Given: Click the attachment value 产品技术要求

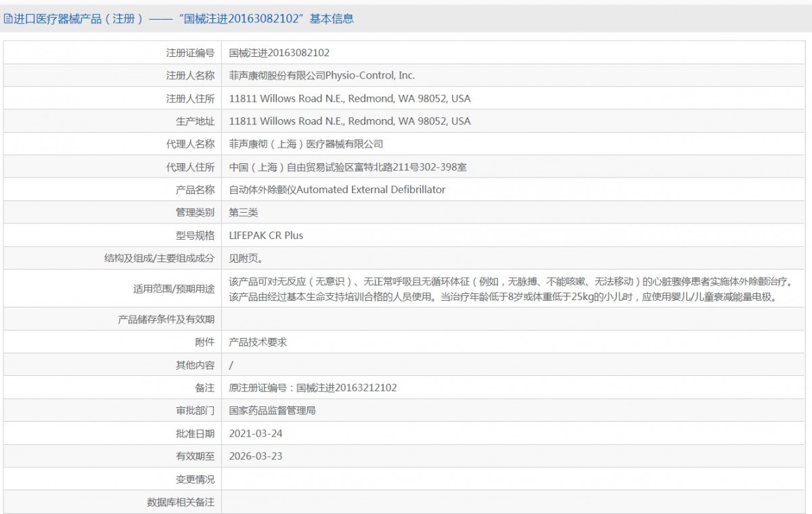Looking at the screenshot, I should [x=258, y=342].
